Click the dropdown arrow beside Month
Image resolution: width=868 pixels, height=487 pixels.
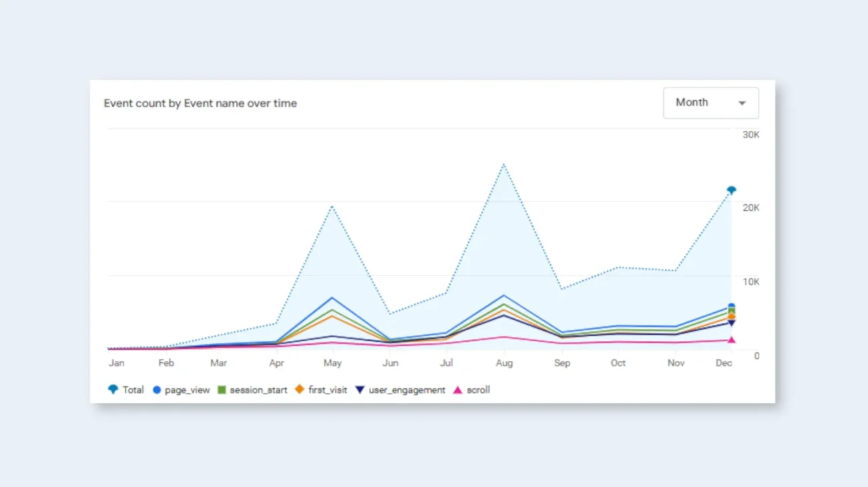742,103
